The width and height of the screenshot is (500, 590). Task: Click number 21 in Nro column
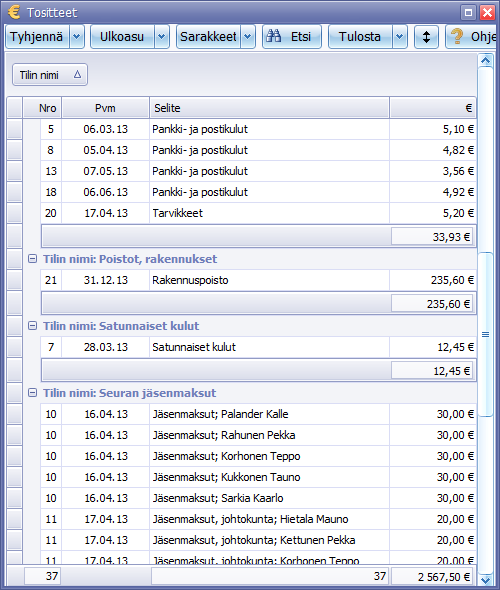[x=51, y=280]
